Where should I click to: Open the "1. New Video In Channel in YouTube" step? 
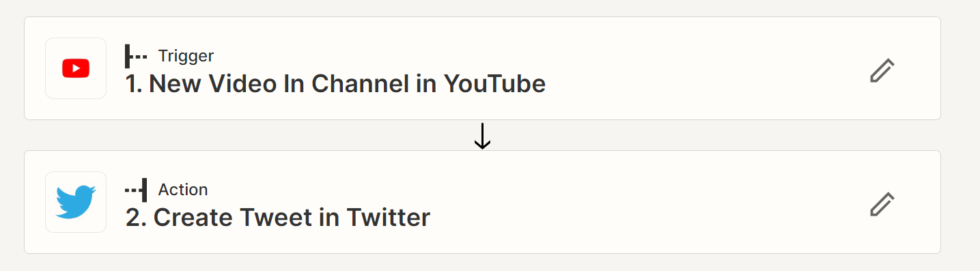(335, 84)
